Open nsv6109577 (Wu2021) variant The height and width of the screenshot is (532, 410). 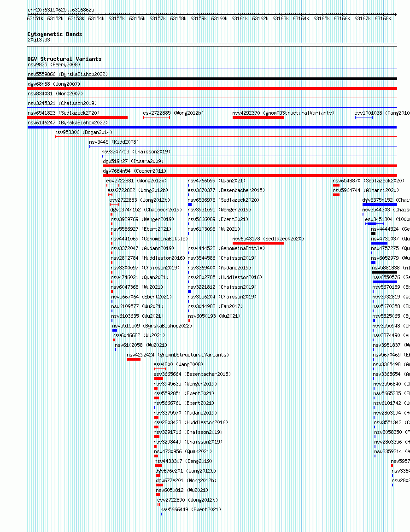coord(137,306)
